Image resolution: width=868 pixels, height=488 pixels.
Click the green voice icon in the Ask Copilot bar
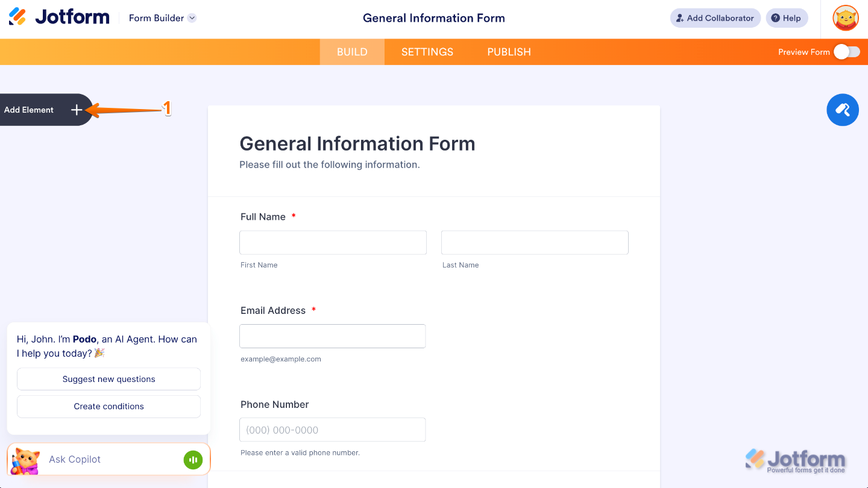(193, 459)
